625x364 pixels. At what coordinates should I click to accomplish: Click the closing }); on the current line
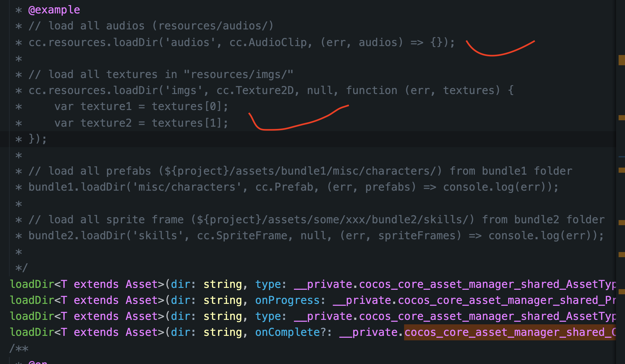38,139
